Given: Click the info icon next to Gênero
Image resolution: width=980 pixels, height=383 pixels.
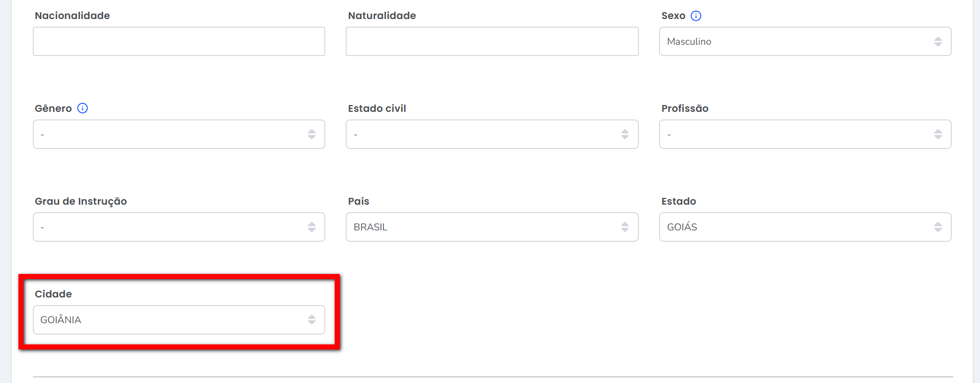Looking at the screenshot, I should (83, 108).
